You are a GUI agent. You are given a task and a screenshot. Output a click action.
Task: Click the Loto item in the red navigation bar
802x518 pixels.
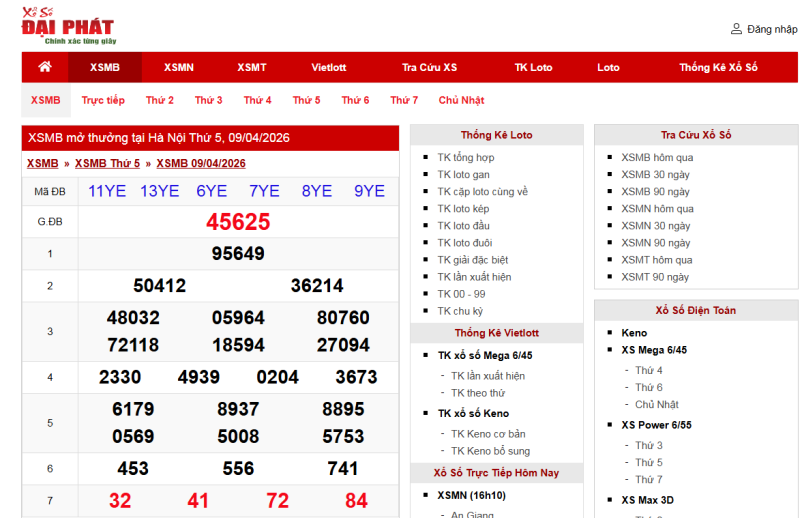[x=608, y=67]
